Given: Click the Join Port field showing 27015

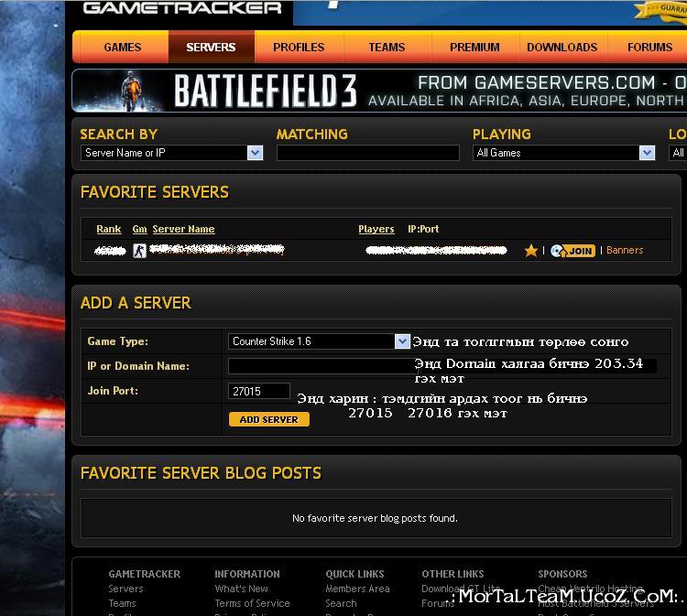Looking at the screenshot, I should 259,391.
